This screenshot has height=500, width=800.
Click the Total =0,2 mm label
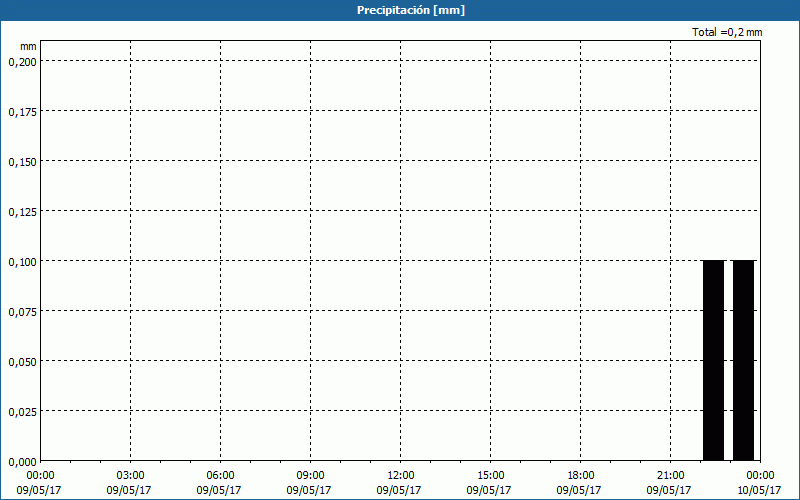point(727,32)
